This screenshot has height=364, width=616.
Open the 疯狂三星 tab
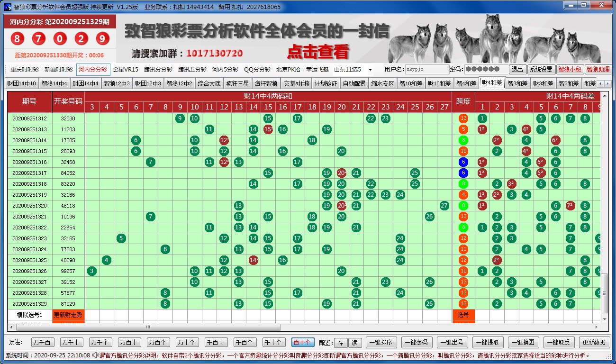[237, 83]
